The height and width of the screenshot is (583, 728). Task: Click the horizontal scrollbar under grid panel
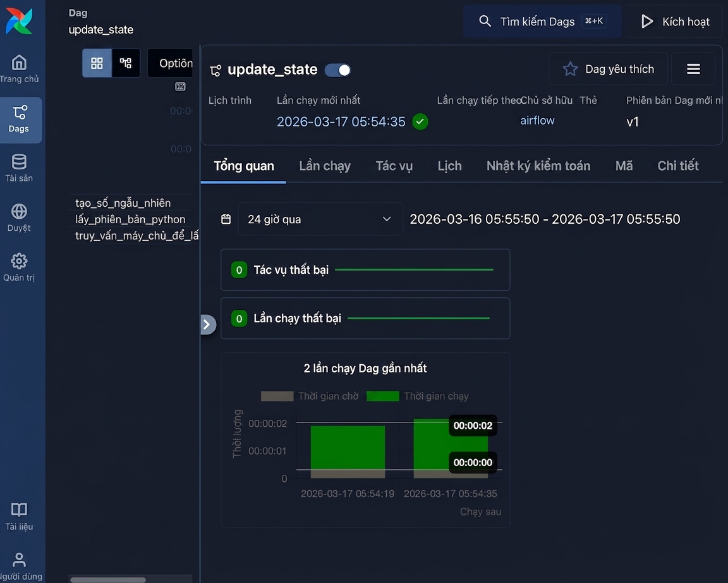107,580
